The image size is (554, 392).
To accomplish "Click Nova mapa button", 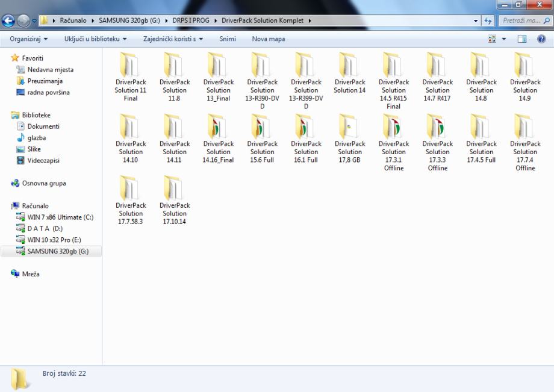I will tap(269, 39).
